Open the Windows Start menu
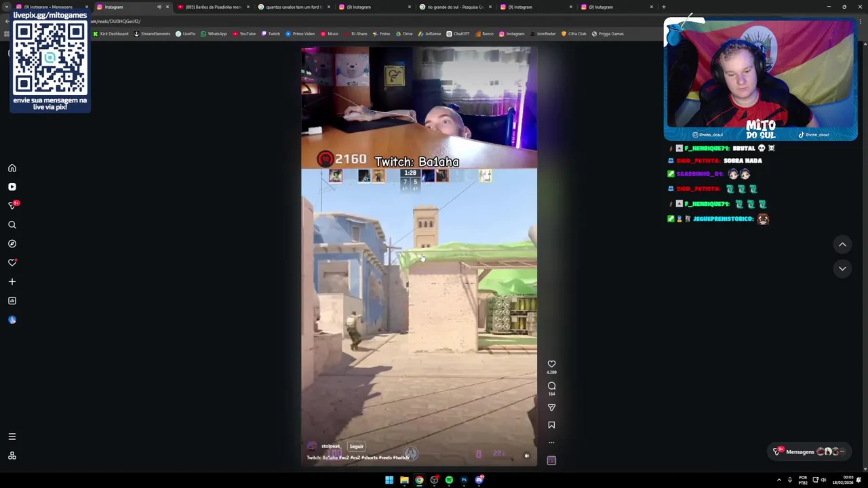The width and height of the screenshot is (868, 488). click(389, 481)
